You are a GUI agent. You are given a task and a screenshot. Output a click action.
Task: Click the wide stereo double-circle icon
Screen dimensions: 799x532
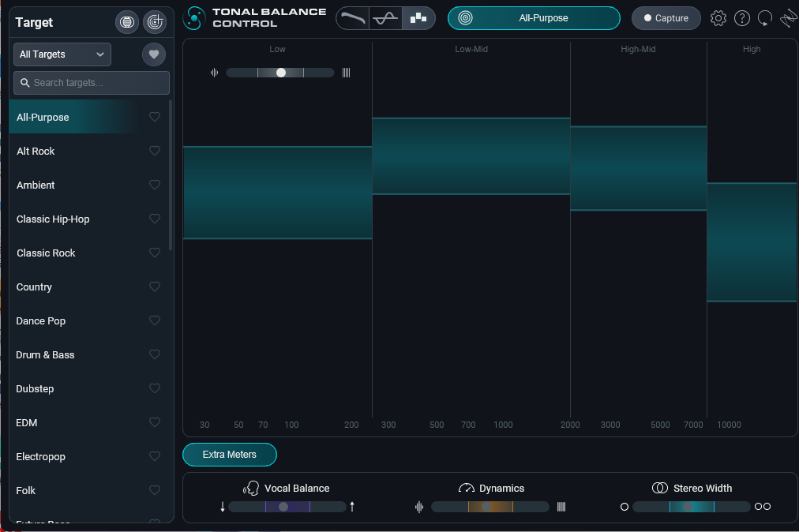point(763,507)
